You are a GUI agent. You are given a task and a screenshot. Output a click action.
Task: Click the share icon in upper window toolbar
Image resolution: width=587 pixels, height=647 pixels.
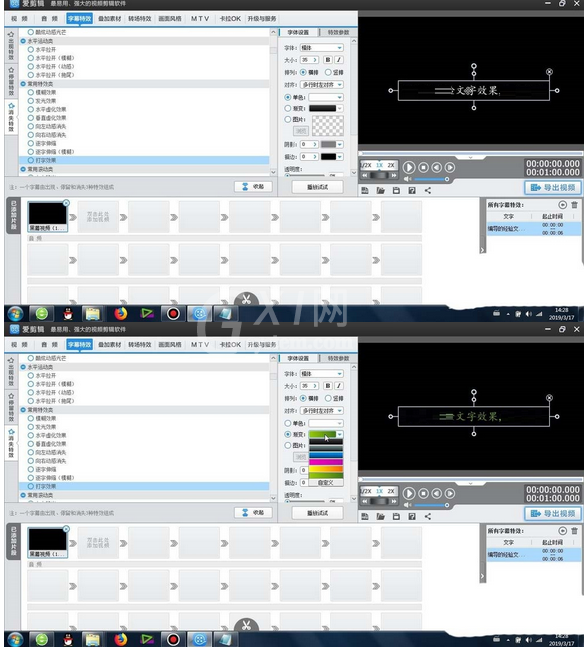pos(428,190)
